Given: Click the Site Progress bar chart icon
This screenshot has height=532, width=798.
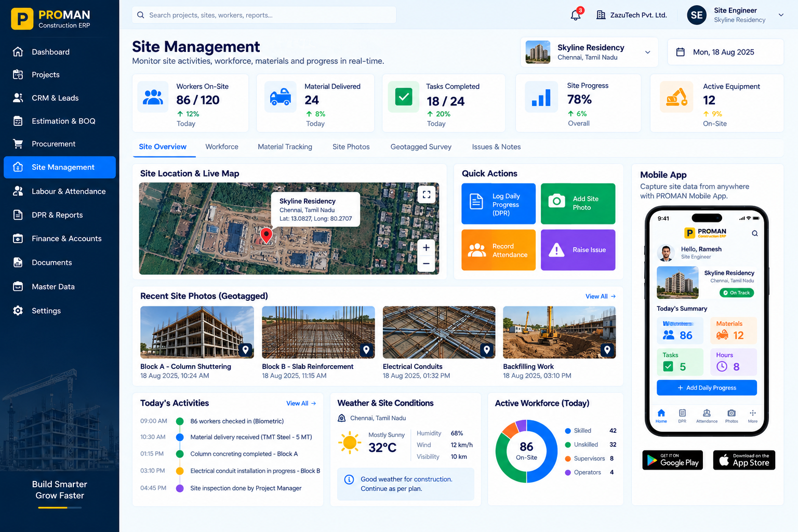Looking at the screenshot, I should [x=541, y=97].
